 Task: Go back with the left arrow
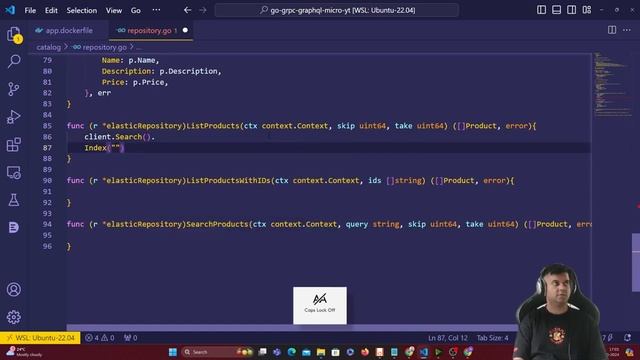coord(187,10)
